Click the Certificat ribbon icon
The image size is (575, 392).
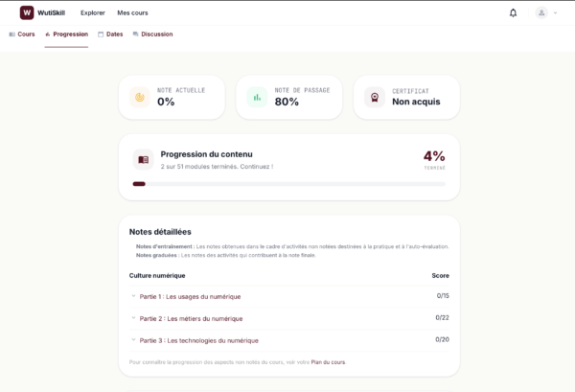[x=375, y=97]
